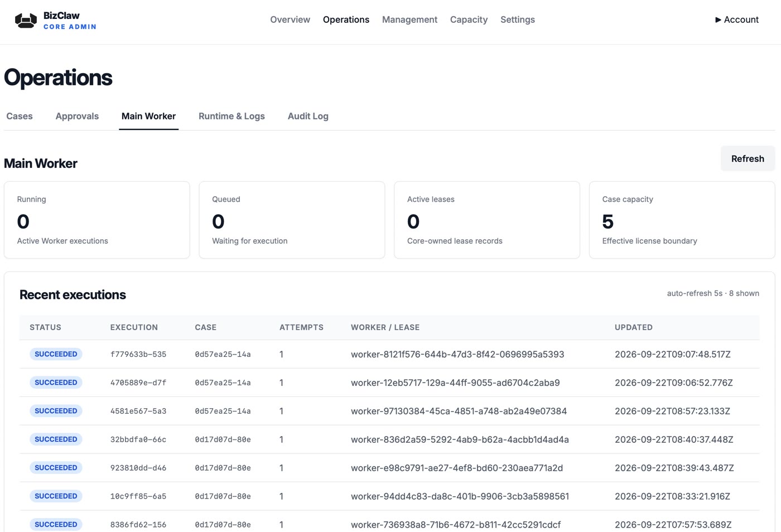Click execution ID f779633b-535

click(138, 355)
